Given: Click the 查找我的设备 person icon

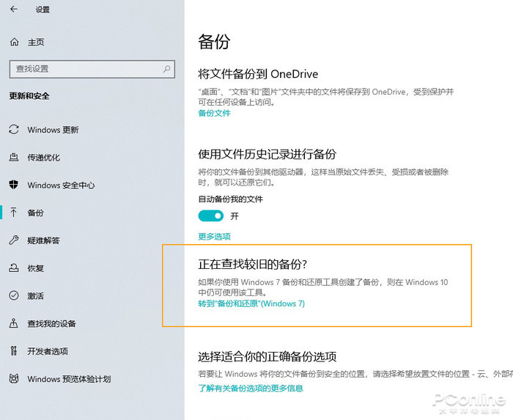Looking at the screenshot, I should pyautogui.click(x=13, y=323).
